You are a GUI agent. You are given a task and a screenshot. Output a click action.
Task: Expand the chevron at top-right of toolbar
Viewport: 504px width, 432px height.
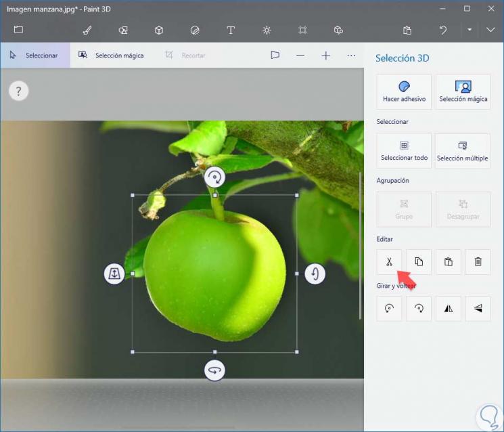[x=490, y=30]
